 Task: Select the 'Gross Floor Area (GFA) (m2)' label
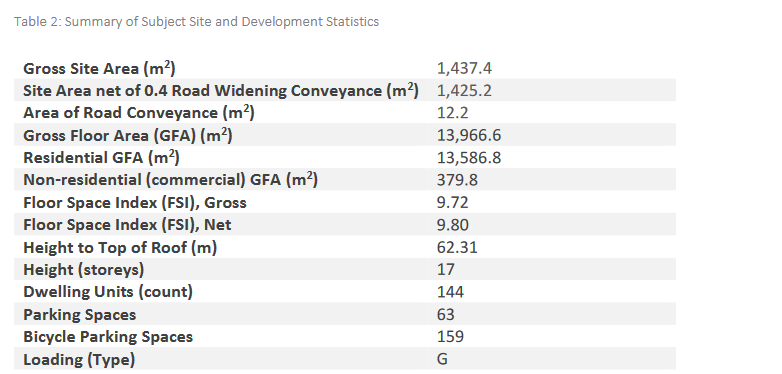tap(128, 135)
